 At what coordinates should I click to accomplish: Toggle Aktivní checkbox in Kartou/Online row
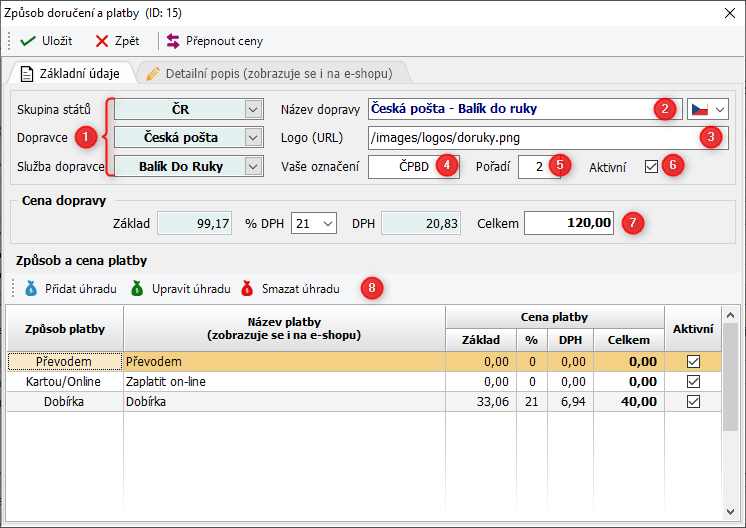click(693, 381)
